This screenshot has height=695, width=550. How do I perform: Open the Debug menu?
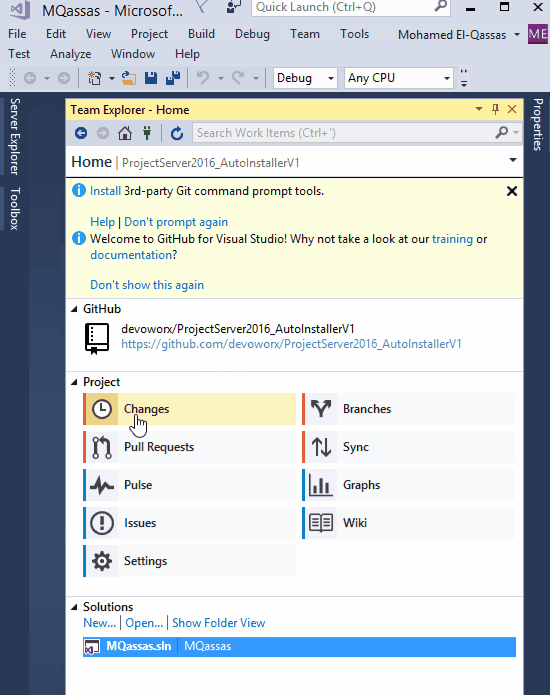pyautogui.click(x=252, y=34)
